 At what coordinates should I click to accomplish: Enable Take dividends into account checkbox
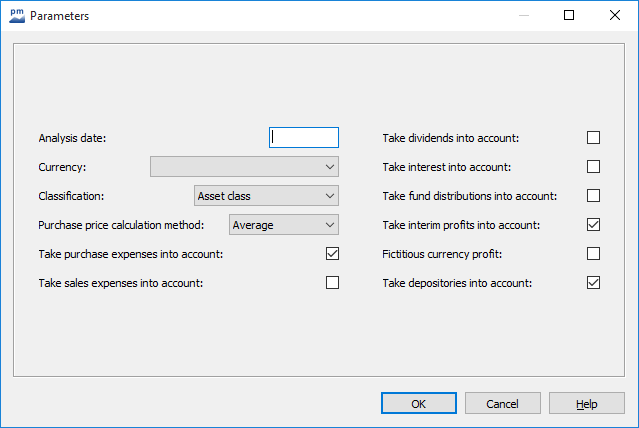(x=593, y=138)
